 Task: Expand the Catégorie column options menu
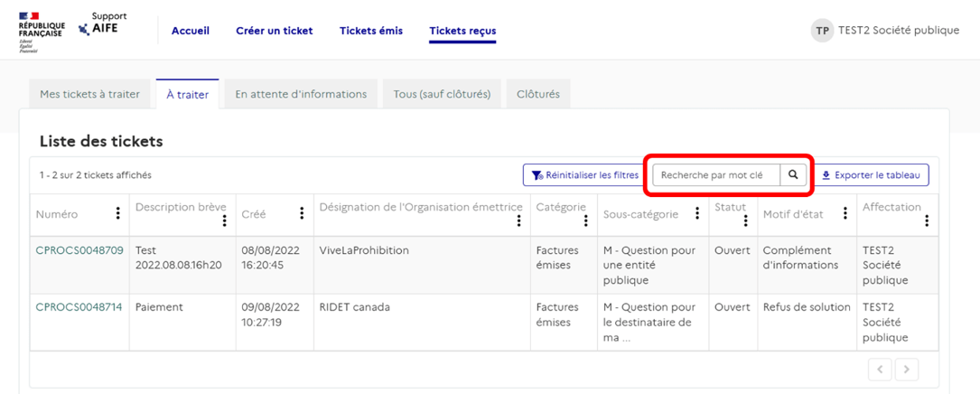click(590, 220)
